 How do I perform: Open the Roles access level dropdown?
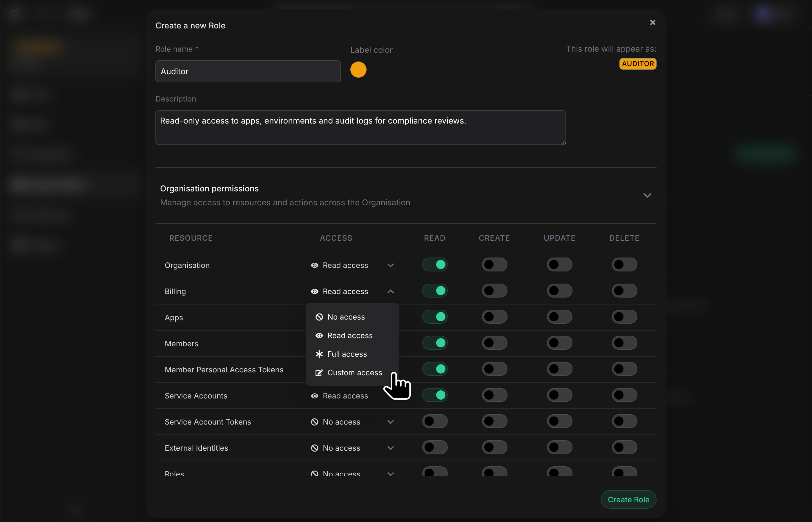[352, 473]
